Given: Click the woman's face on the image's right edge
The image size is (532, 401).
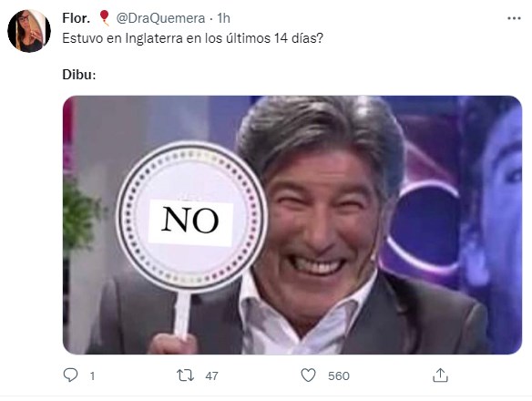Looking at the screenshot, I should 502,190.
